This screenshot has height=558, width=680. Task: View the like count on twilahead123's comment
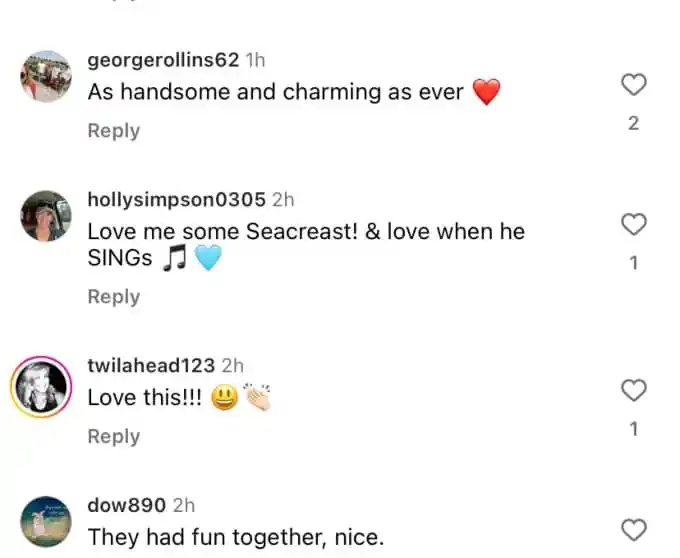pyautogui.click(x=634, y=429)
